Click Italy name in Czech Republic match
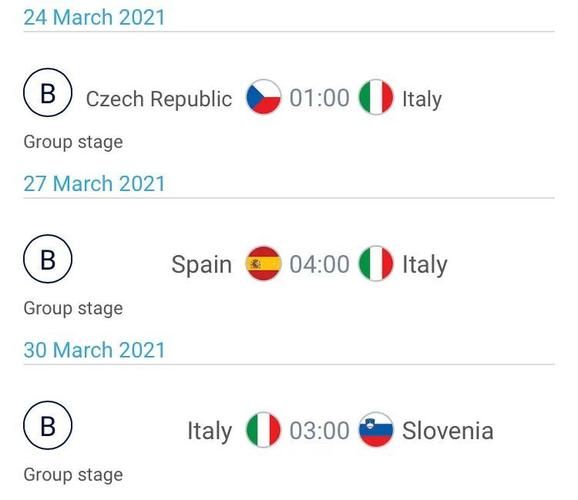This screenshot has height=500, width=578. (x=422, y=99)
